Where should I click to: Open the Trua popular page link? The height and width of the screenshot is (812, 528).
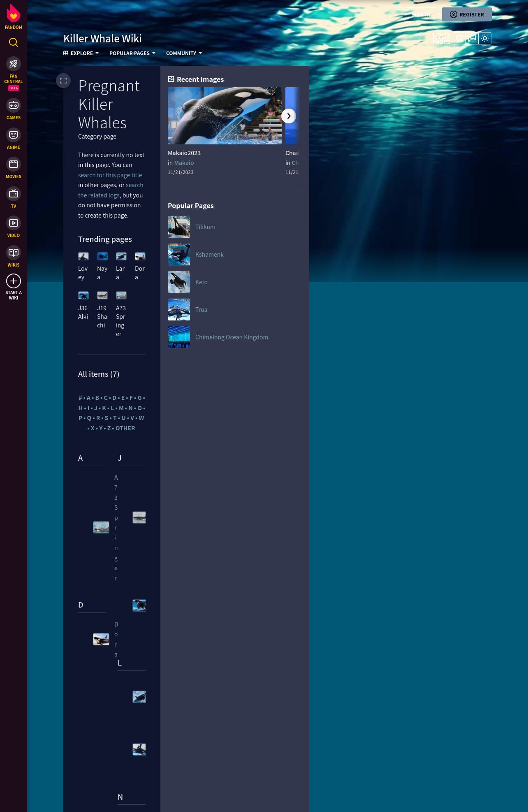pyautogui.click(x=201, y=310)
